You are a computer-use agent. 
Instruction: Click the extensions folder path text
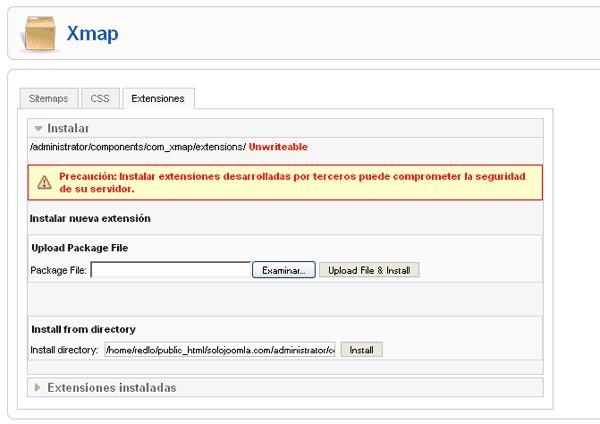(137, 147)
